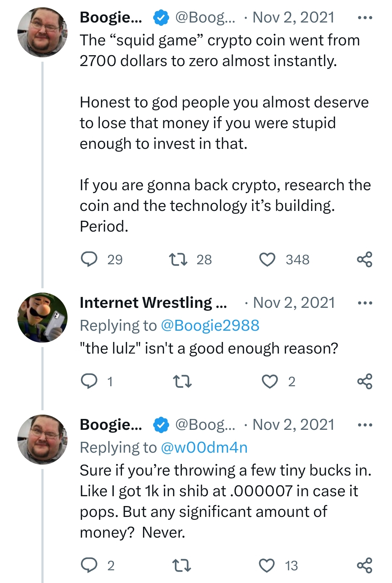392x583 pixels.
Task: Like the shib tweet with 13 likes
Action: [x=267, y=565]
